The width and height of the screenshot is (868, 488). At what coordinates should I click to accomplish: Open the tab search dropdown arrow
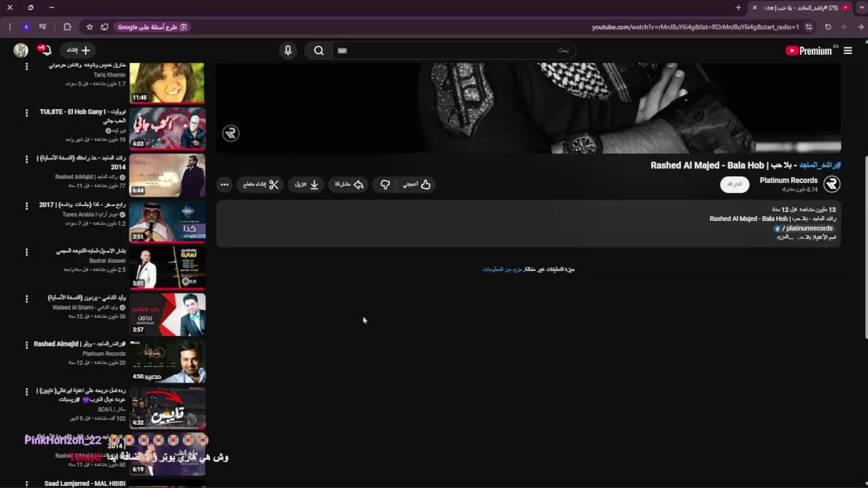tap(861, 7)
